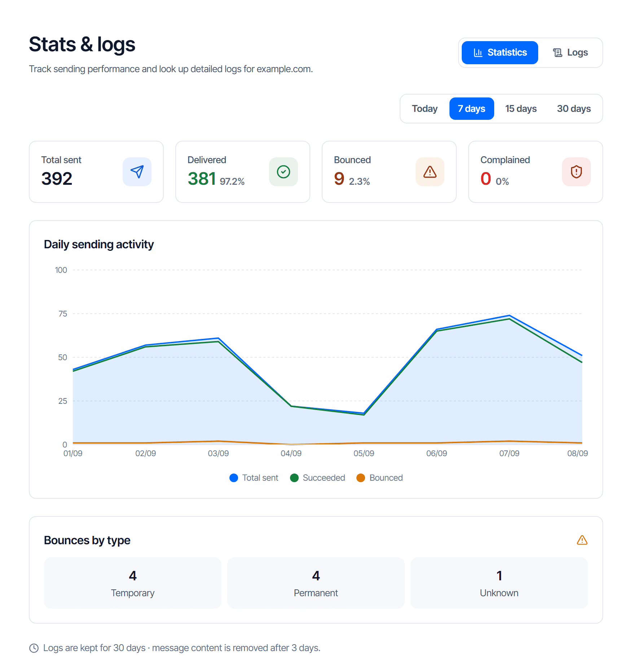The height and width of the screenshot is (672, 632).
Task: Click the 2.3% bounce rate
Action: point(359,182)
